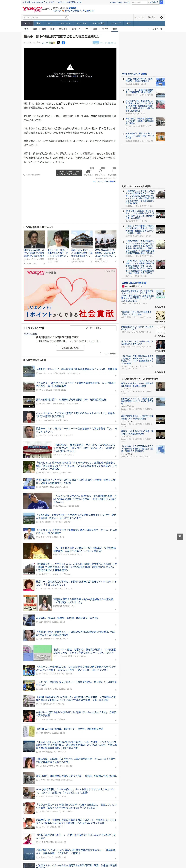Image resolution: width=186 pixels, height=868 pixels.
Task: Click the 新規取得 ID link
Action: pos(72,8)
